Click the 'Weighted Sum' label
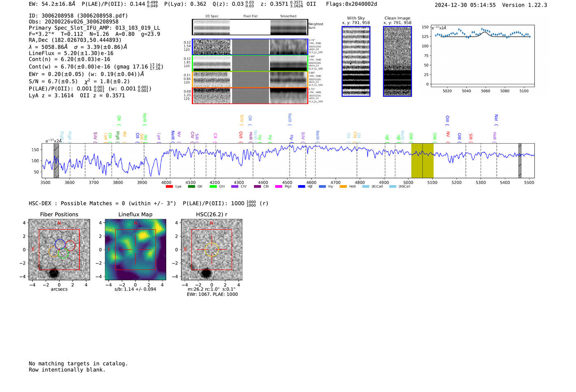This screenshot has height=392, width=576. tap(316, 26)
